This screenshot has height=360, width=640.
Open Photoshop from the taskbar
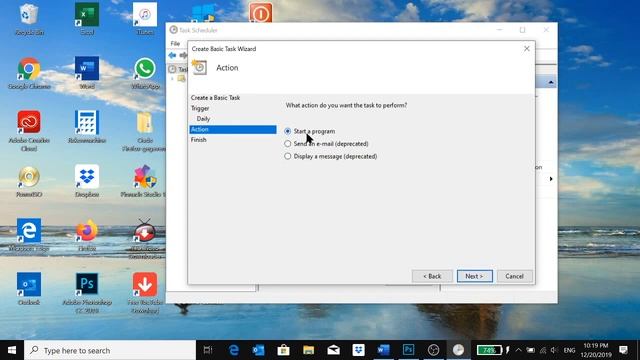[x=409, y=350]
